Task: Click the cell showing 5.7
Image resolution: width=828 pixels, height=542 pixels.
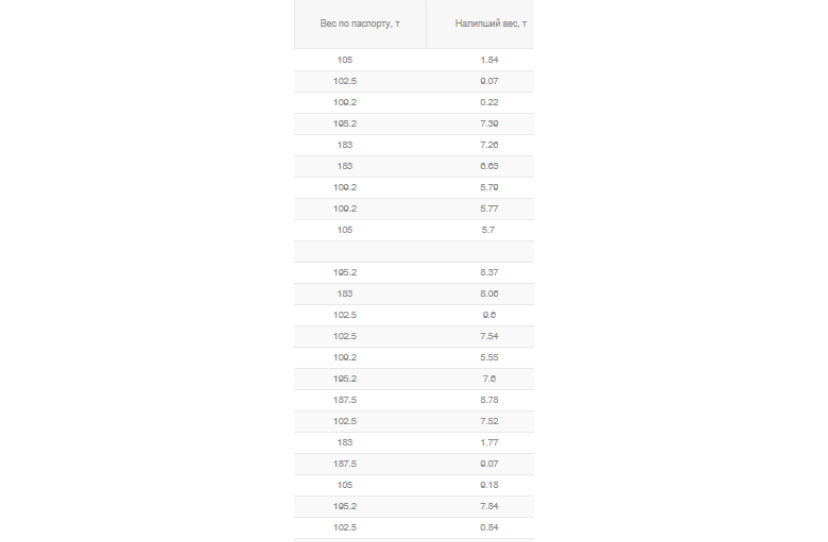Action: click(x=489, y=230)
